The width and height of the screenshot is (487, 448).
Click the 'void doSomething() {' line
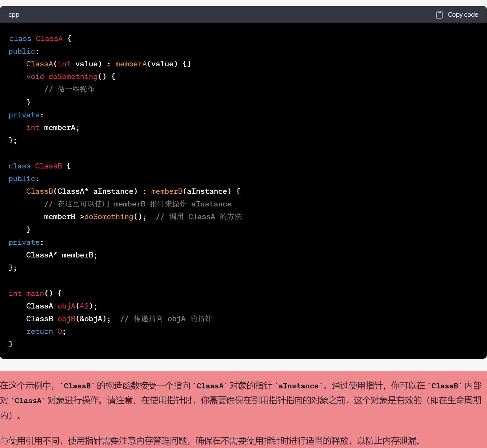71,77
